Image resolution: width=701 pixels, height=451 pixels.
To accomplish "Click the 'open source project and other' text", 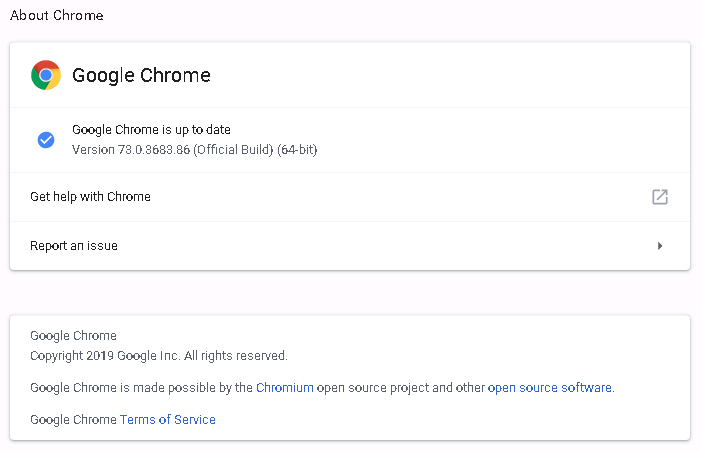I will click(x=401, y=388).
